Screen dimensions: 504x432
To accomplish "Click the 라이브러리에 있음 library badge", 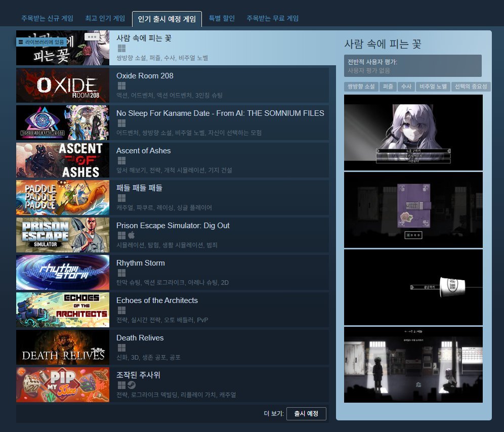I will tap(41, 42).
